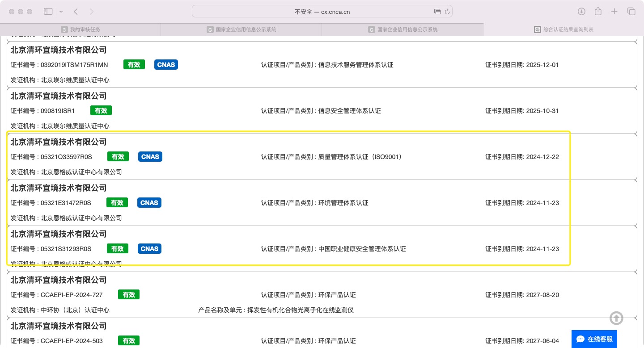The image size is (644, 348).
Task: Go back to the previous page
Action: [76, 12]
